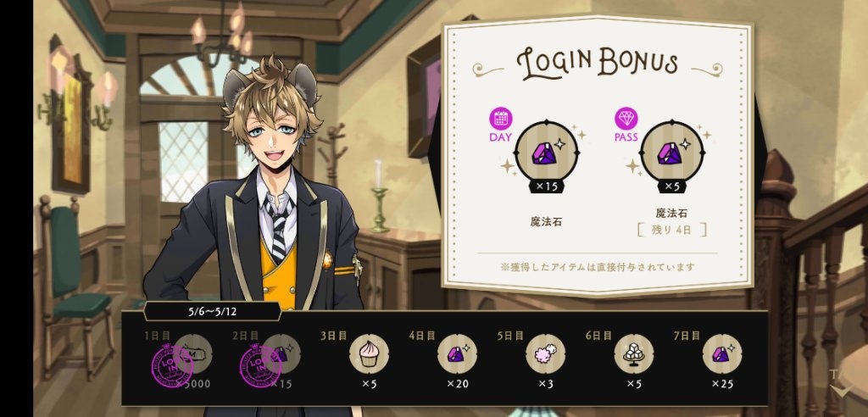The image size is (868, 417).
Task: Tap the DAY calendar icon
Action: 500,119
